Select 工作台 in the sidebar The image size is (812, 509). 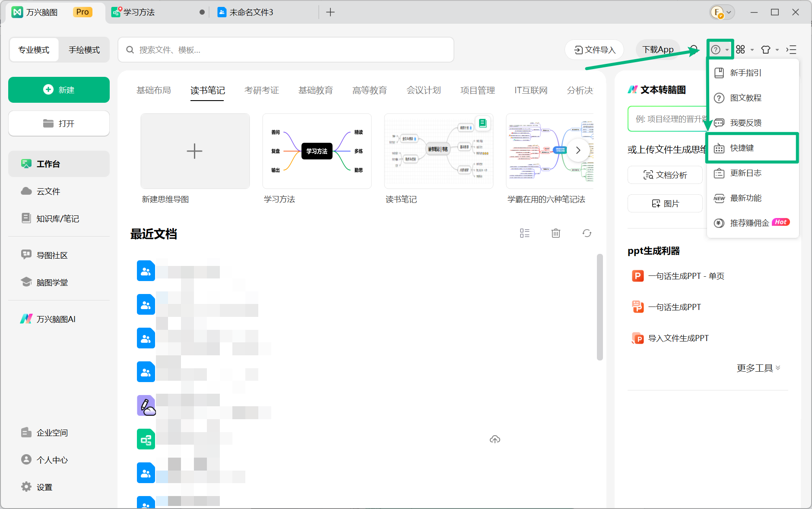click(59, 164)
